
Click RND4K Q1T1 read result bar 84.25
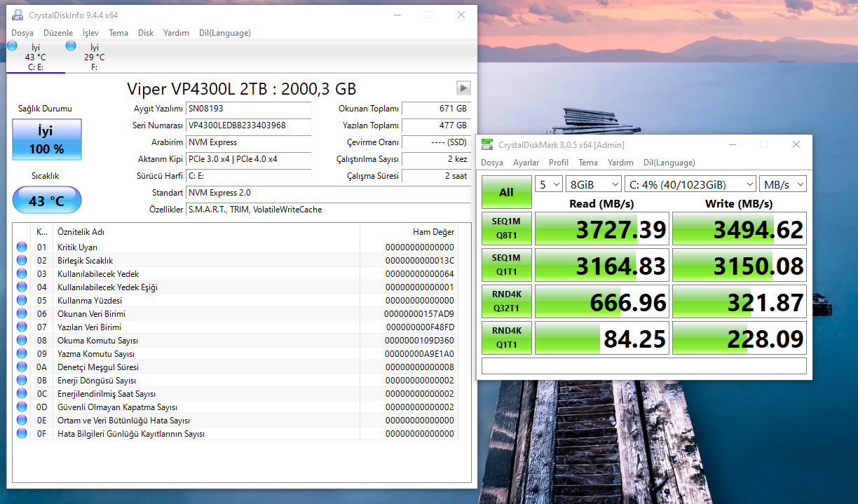click(602, 338)
